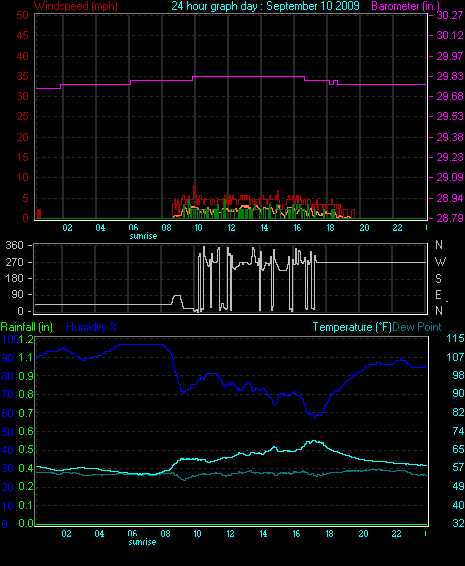Click the 115 temperature scale value
This screenshot has height=566, width=465.
[x=455, y=338]
